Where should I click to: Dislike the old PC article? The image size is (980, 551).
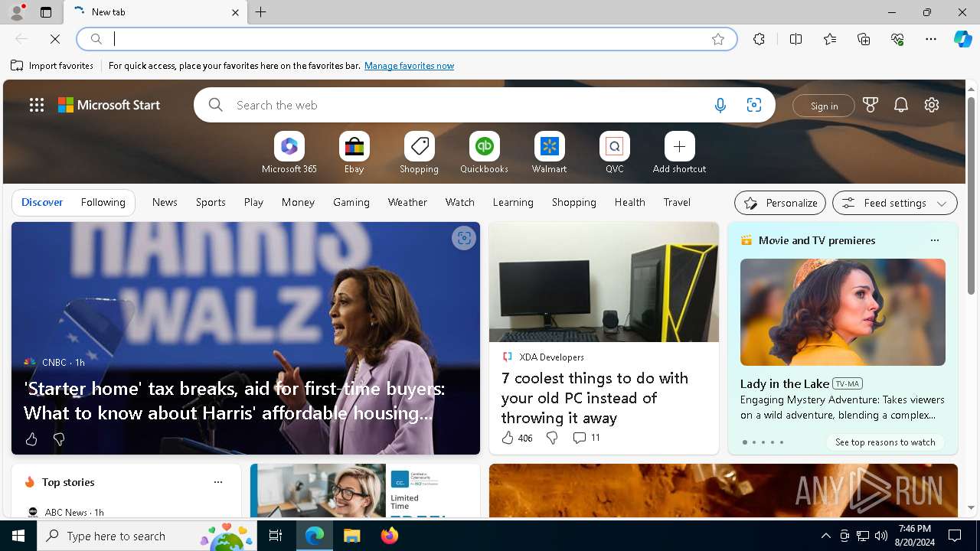[552, 438]
